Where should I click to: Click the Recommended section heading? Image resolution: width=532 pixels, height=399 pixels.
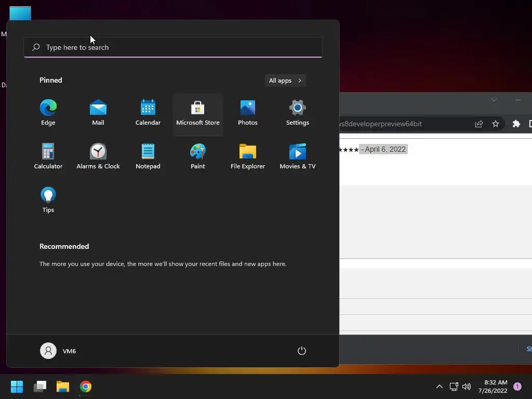[64, 246]
